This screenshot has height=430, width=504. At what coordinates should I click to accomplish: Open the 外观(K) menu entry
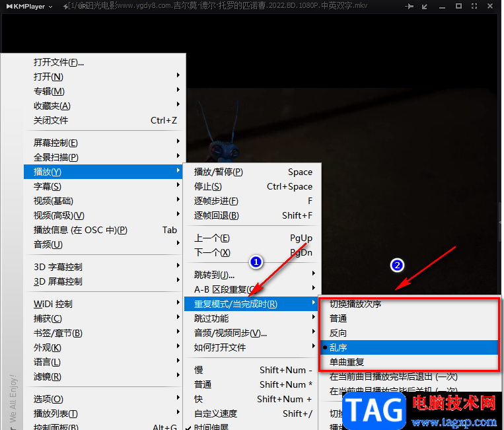point(103,347)
